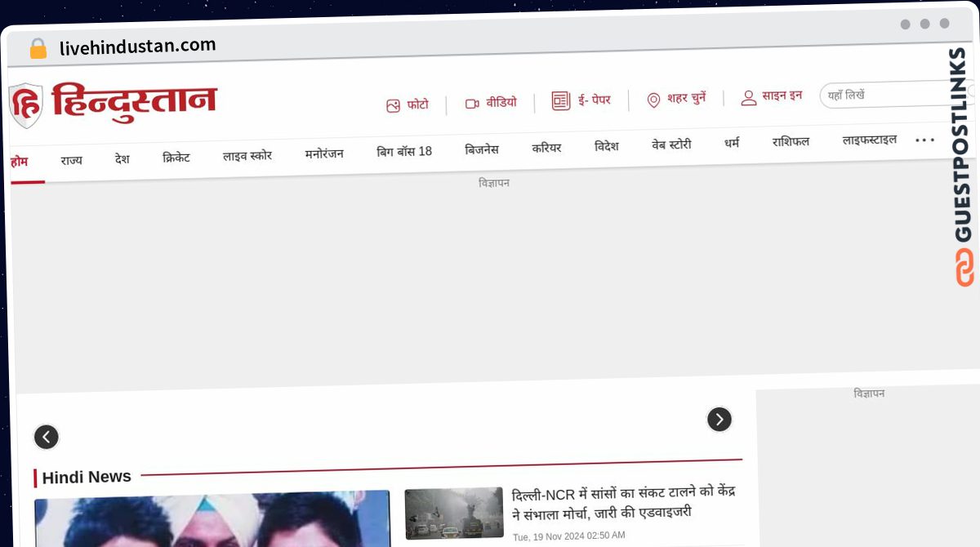The width and height of the screenshot is (980, 547).
Task: Open the फोटो photo gallery icon
Action: pos(394,106)
